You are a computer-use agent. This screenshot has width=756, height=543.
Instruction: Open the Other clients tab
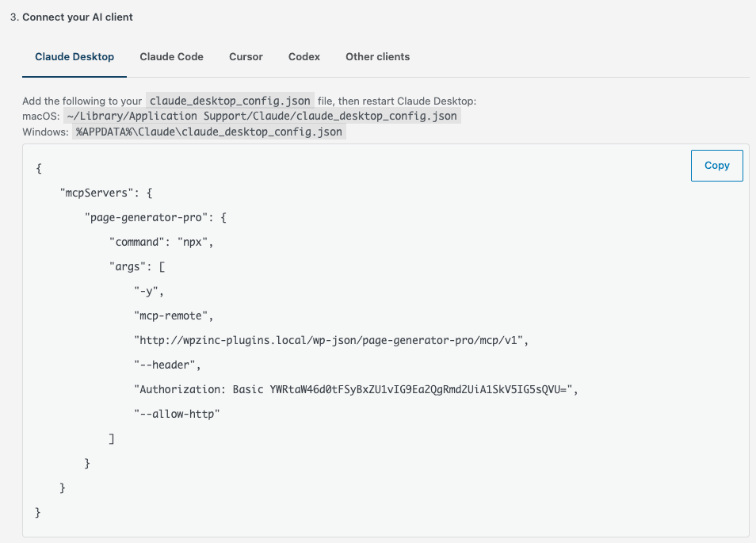point(377,57)
